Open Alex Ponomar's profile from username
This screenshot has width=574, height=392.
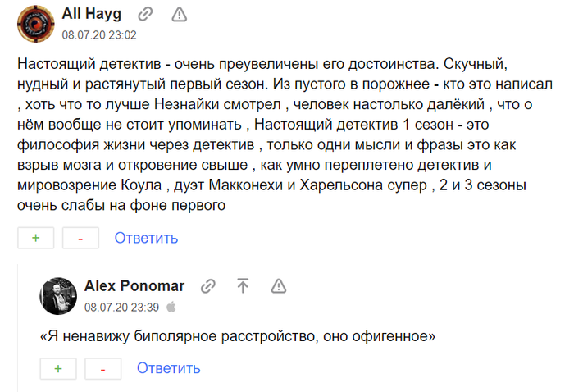click(x=134, y=285)
